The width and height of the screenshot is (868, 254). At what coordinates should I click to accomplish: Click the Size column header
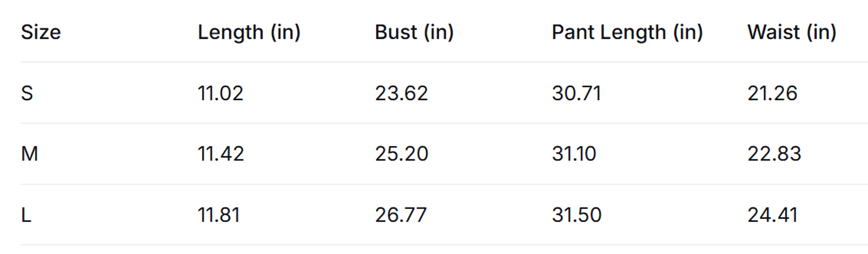(x=41, y=32)
